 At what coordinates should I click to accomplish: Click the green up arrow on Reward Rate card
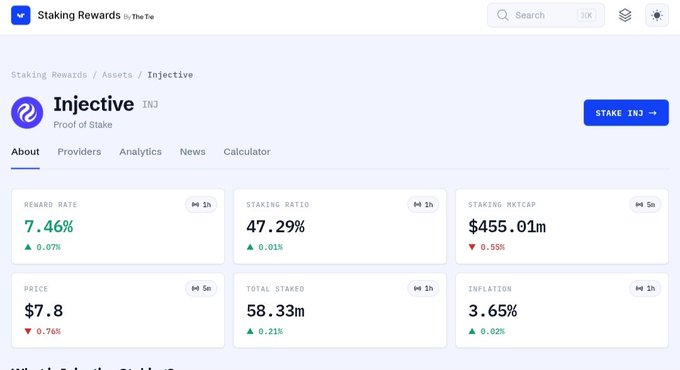point(28,247)
